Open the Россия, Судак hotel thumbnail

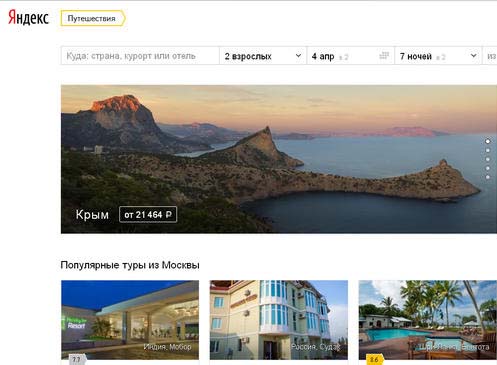tap(279, 320)
